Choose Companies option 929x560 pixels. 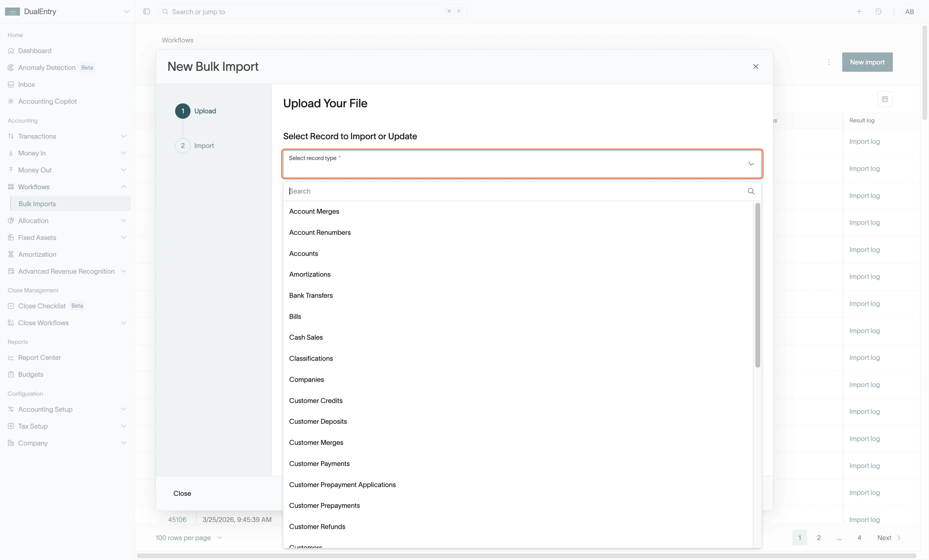point(518,380)
